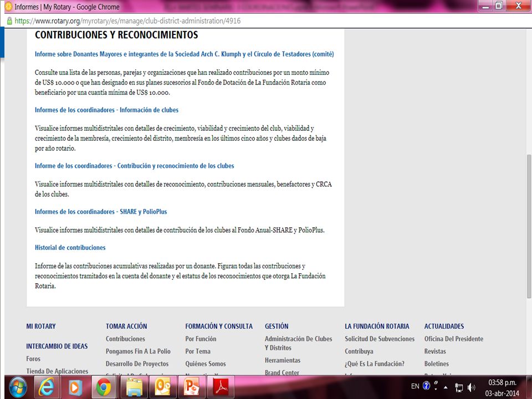Open Desarrollo De Proyectos footer link
This screenshot has width=532, height=399.
[x=137, y=364]
